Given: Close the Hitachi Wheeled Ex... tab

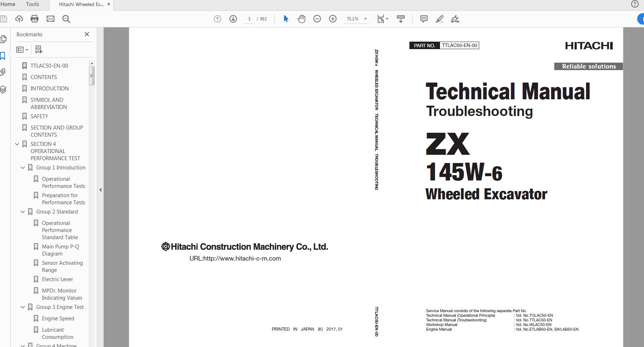Looking at the screenshot, I should pyautogui.click(x=109, y=4).
